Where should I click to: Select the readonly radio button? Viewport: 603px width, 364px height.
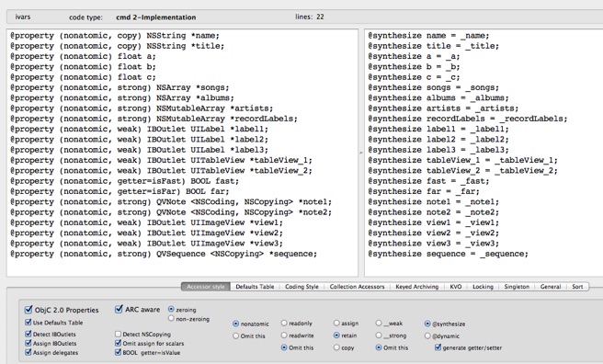click(284, 323)
